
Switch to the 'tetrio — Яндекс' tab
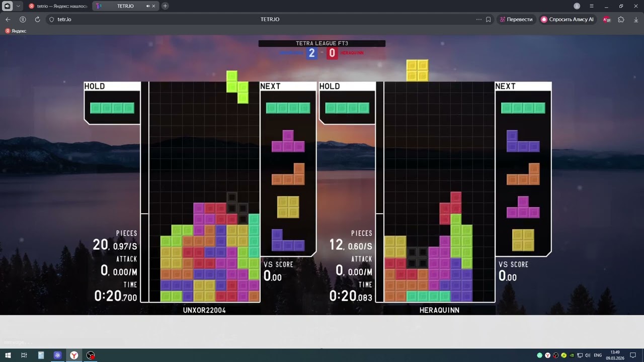click(x=59, y=6)
